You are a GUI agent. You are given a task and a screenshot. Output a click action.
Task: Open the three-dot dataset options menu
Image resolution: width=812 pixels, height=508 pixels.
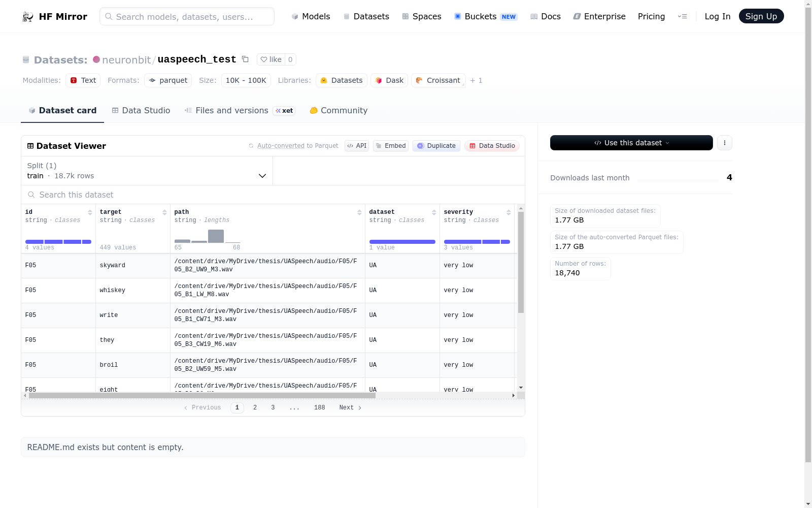(x=725, y=143)
